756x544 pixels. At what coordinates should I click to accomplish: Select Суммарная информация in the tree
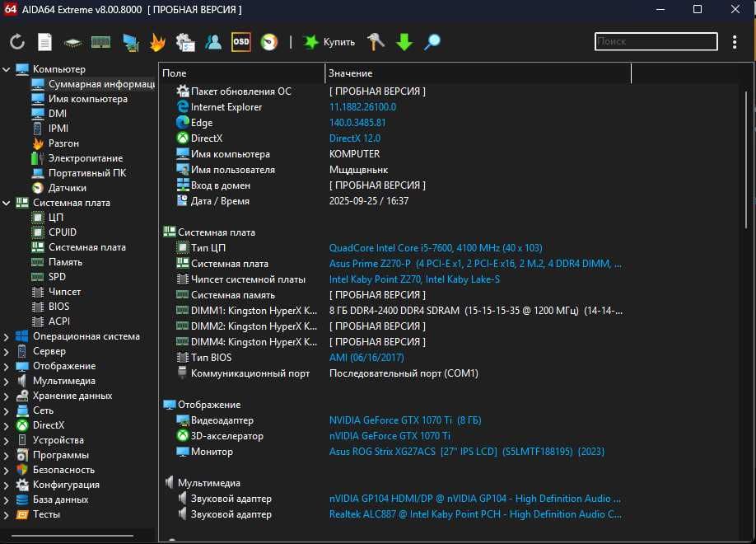coord(93,84)
